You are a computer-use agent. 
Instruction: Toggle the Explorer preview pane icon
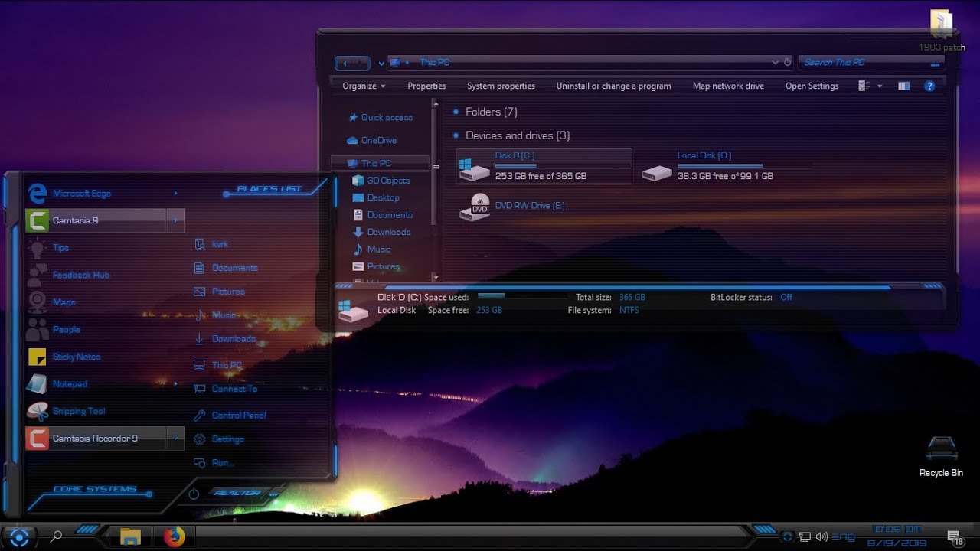coord(904,86)
